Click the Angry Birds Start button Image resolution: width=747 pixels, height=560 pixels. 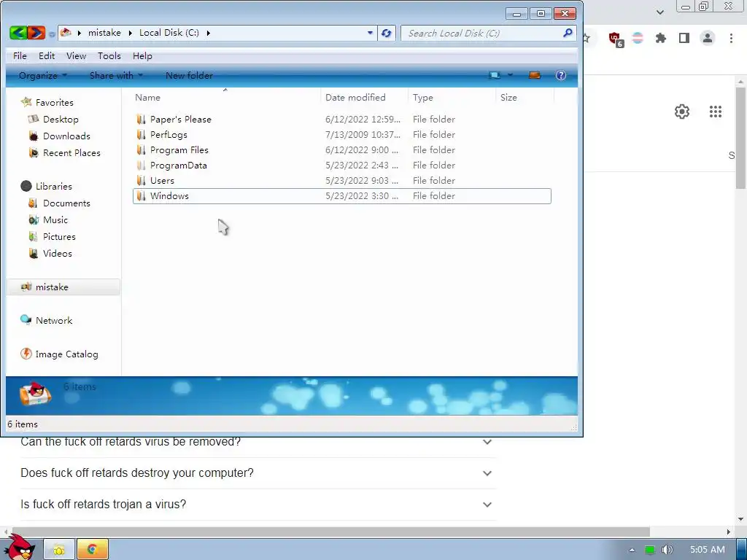[19, 547]
